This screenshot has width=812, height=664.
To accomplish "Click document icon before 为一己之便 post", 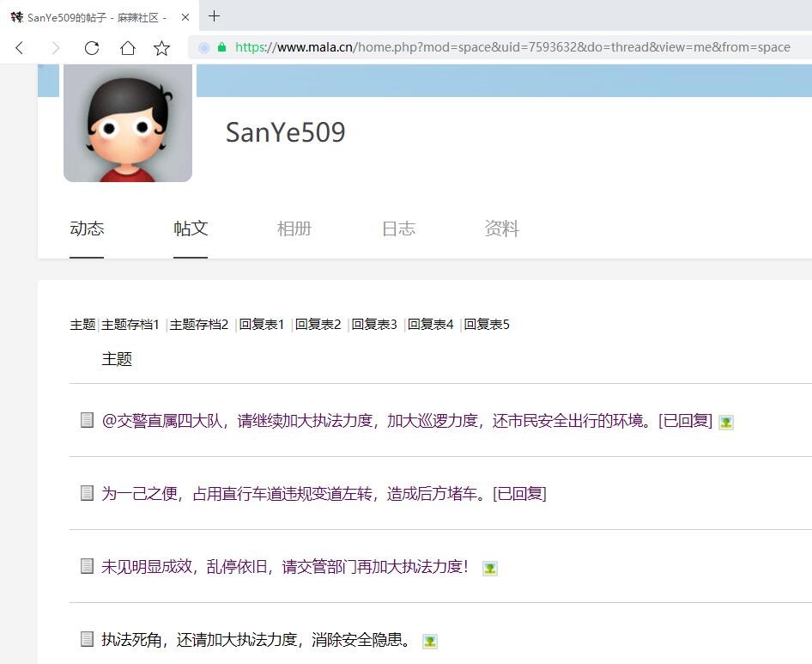I will pos(87,493).
